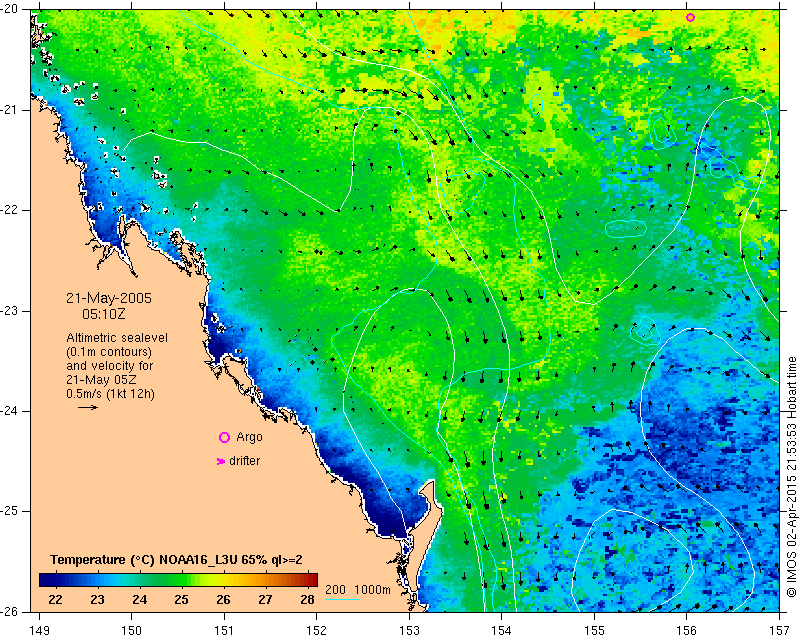Click the longitude label 153

(x=409, y=631)
